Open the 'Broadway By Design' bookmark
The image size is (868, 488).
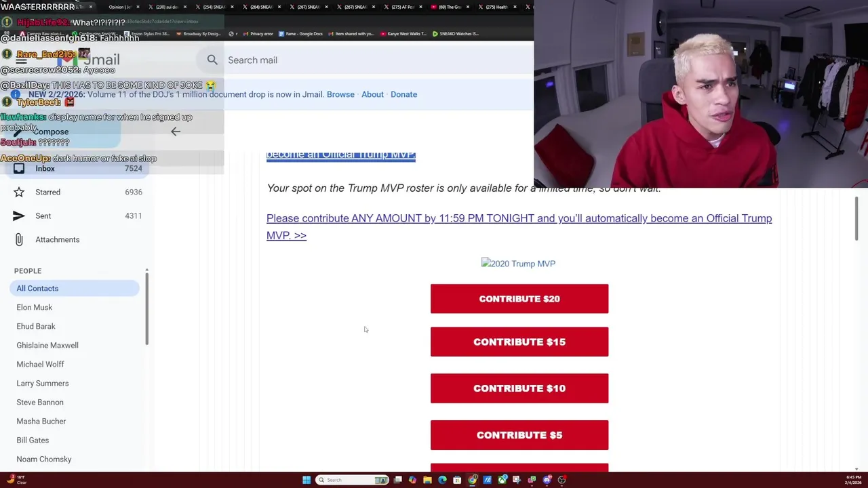[x=199, y=34]
